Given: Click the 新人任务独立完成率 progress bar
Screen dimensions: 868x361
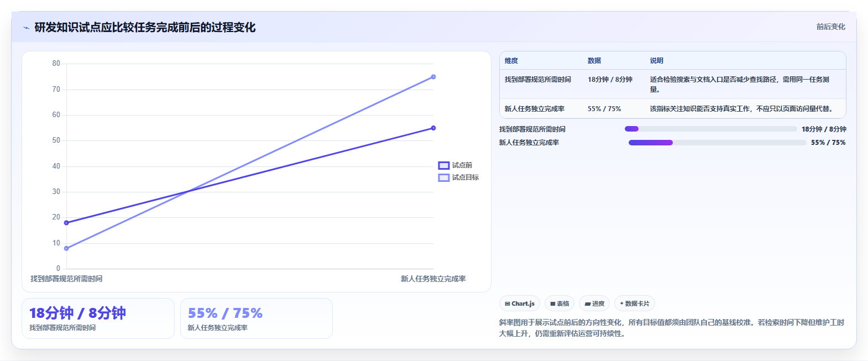Looking at the screenshot, I should pyautogui.click(x=717, y=143).
